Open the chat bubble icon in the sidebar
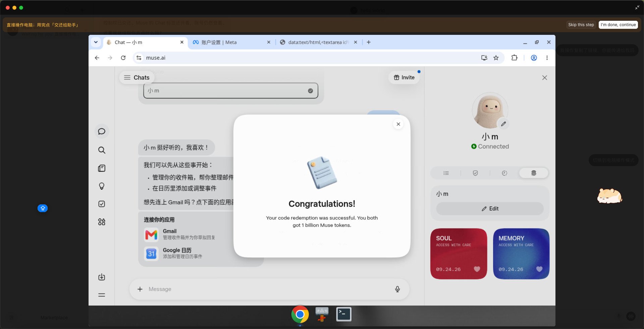644x329 pixels. [x=102, y=131]
